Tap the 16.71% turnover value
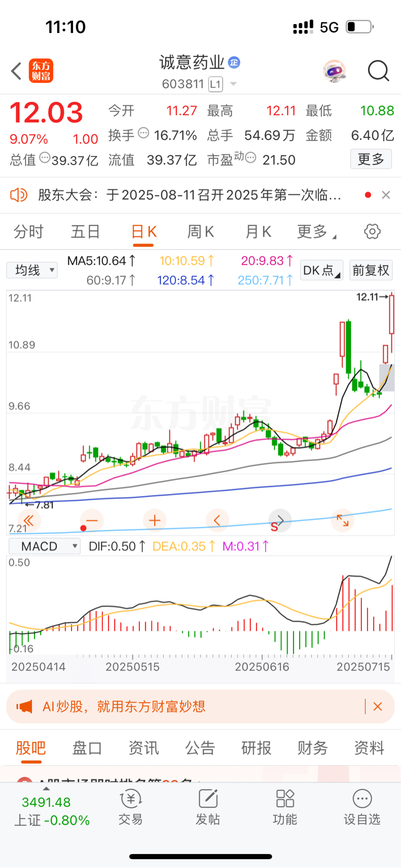 click(175, 136)
